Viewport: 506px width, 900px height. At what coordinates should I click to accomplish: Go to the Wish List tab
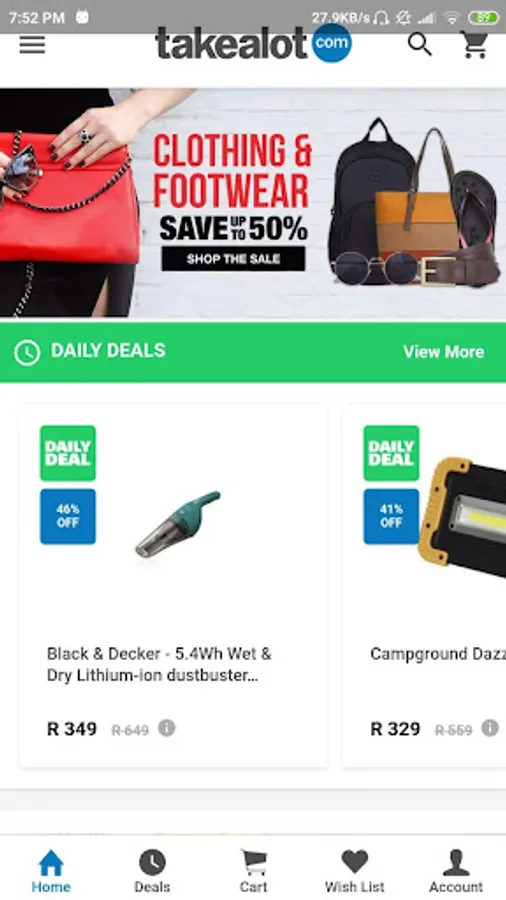click(355, 871)
